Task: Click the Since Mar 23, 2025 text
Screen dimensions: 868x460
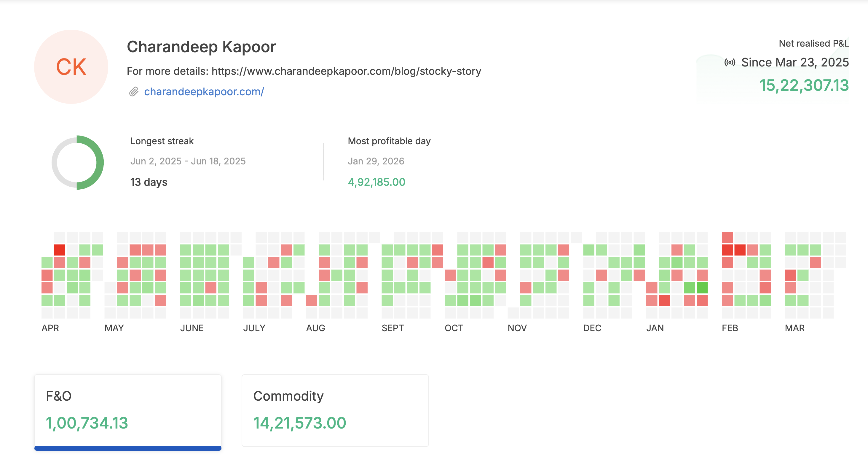Action: tap(794, 62)
